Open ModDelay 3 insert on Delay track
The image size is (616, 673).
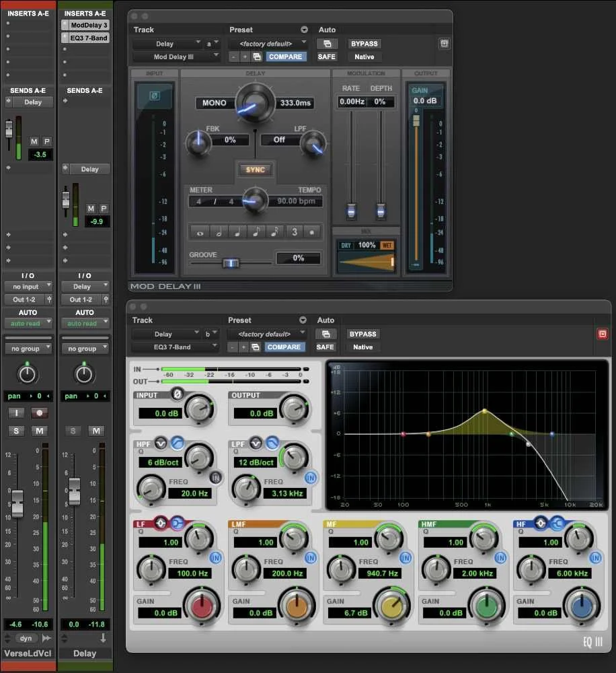tap(89, 25)
